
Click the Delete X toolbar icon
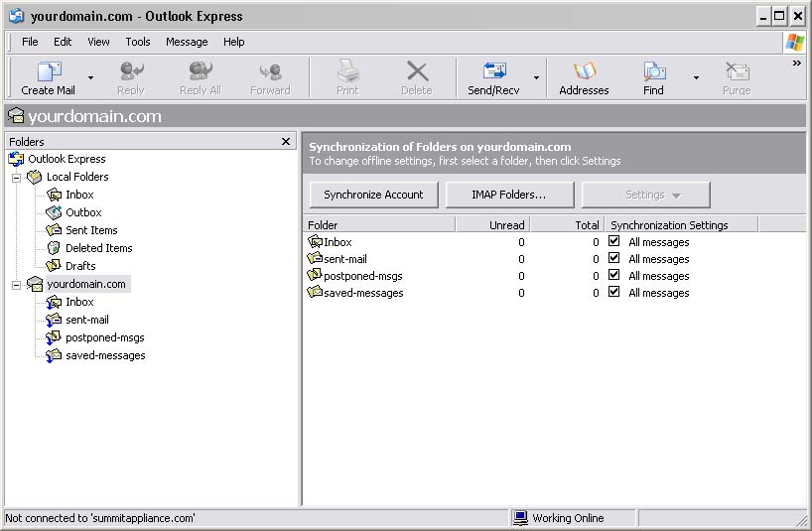[417, 71]
